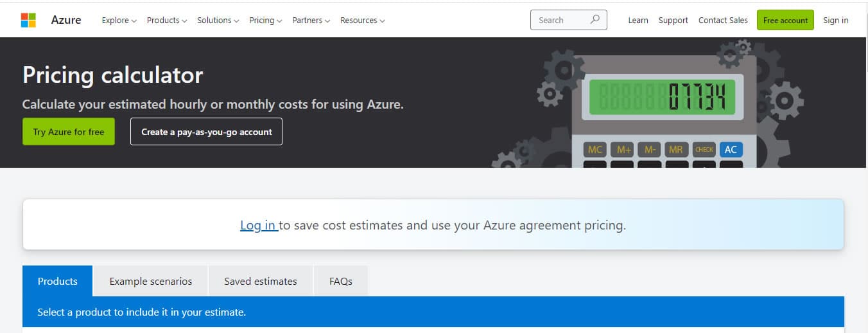Click the Microsoft logo icon

(x=28, y=20)
